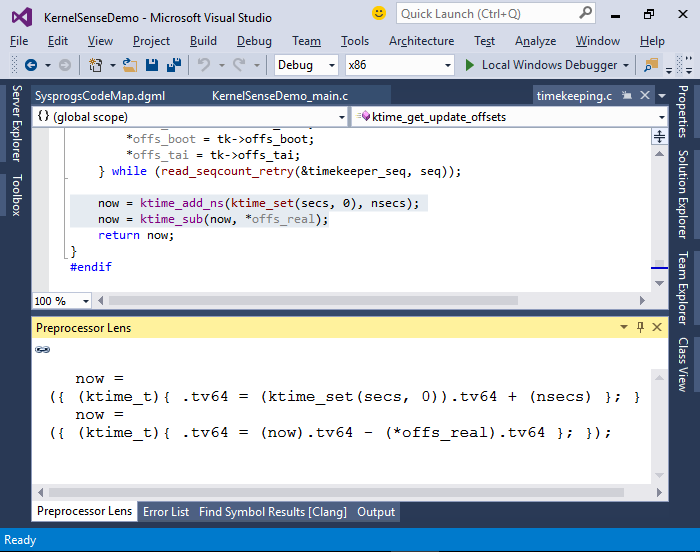Viewport: 700px width, 552px height.
Task: Open the Preprocessor Lens window options arrow
Action: [624, 327]
